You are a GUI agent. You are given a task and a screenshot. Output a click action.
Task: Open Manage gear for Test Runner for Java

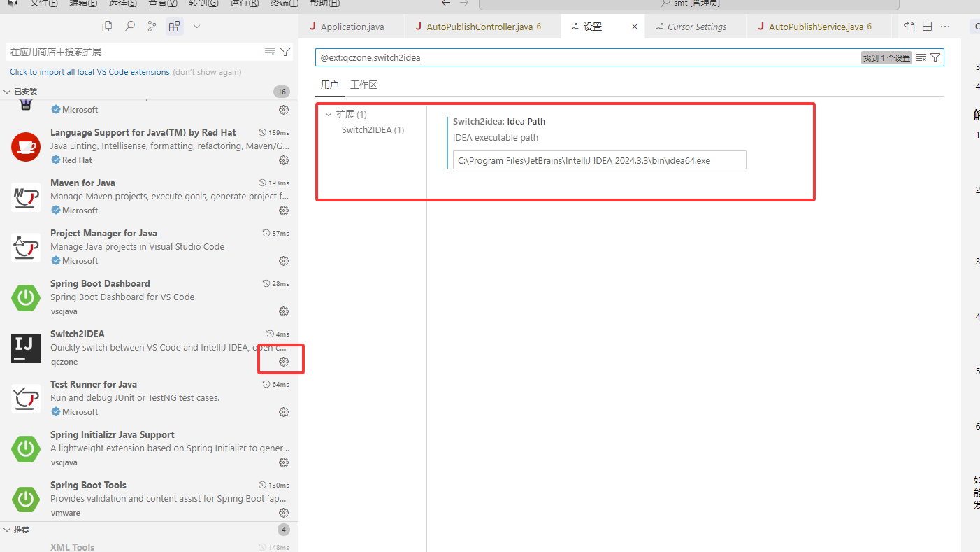(284, 412)
